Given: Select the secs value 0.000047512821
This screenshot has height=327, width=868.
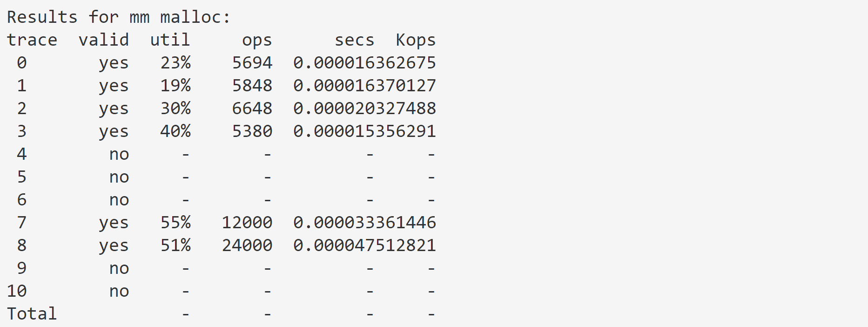Looking at the screenshot, I should pos(364,245).
